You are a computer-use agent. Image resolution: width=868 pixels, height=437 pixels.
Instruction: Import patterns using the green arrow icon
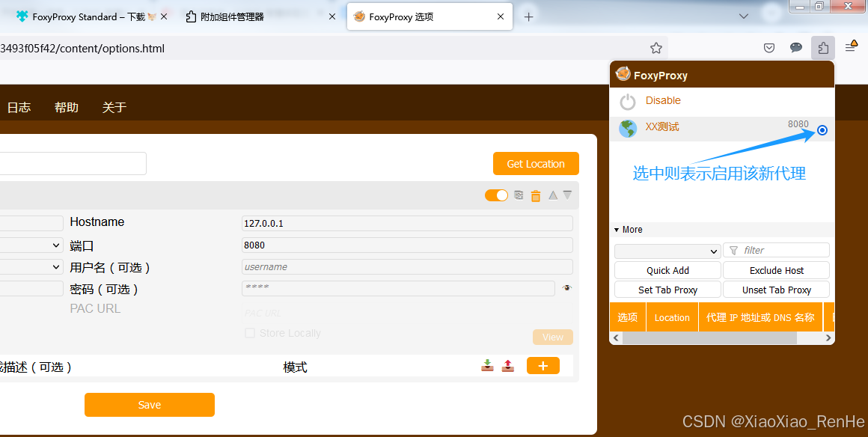coord(487,366)
